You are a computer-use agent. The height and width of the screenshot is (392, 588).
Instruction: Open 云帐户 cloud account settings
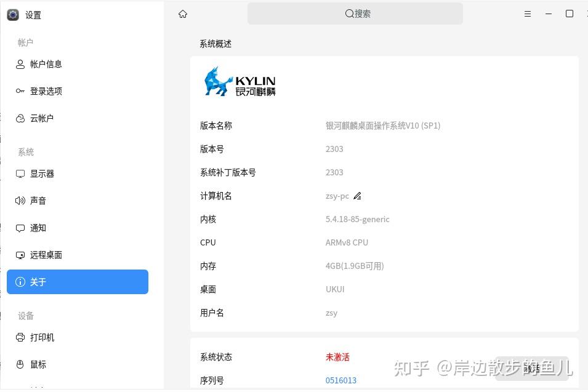click(x=40, y=118)
